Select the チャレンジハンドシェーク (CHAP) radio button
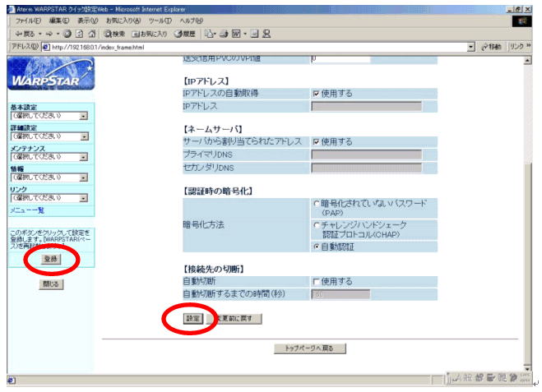 click(316, 224)
